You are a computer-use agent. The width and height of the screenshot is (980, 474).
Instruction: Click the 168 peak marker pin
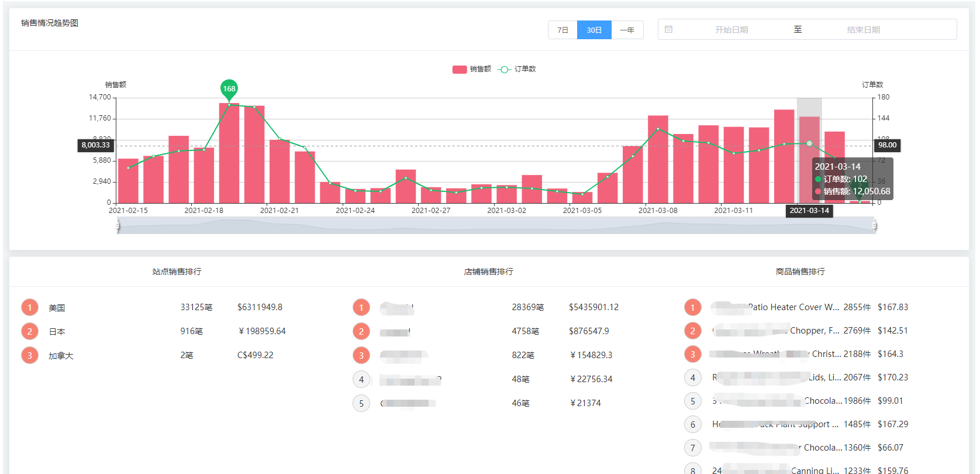coord(229,89)
